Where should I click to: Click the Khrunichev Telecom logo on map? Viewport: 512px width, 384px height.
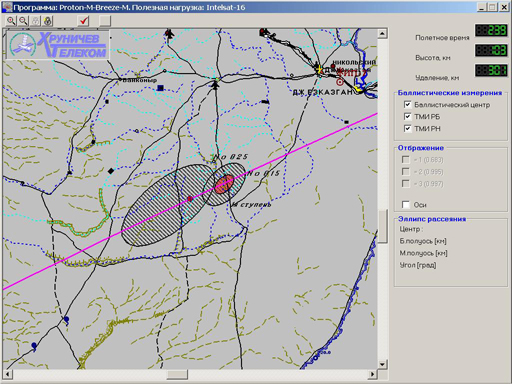pyautogui.click(x=58, y=45)
